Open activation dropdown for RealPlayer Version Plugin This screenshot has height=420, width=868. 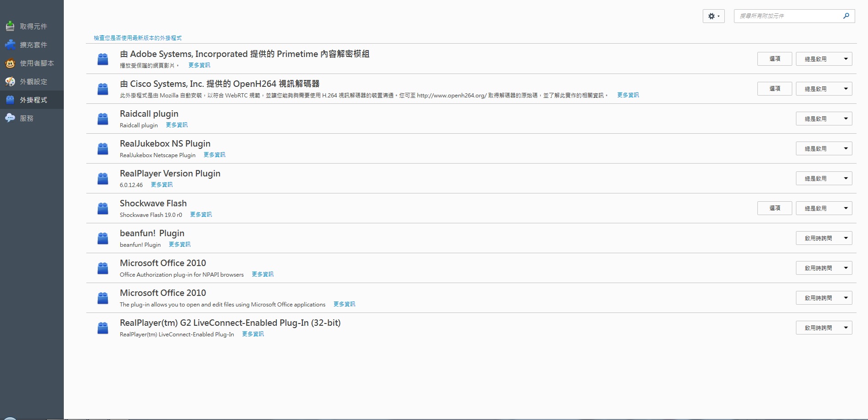click(824, 178)
